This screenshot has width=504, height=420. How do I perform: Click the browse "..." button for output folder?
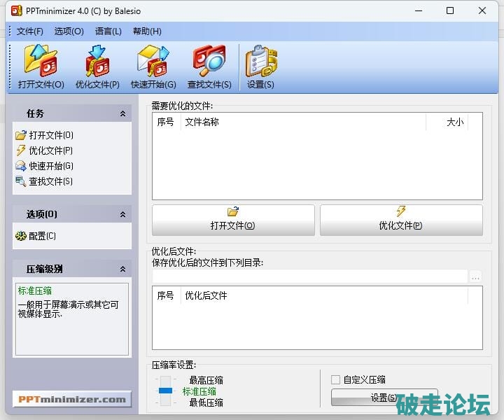pos(476,276)
